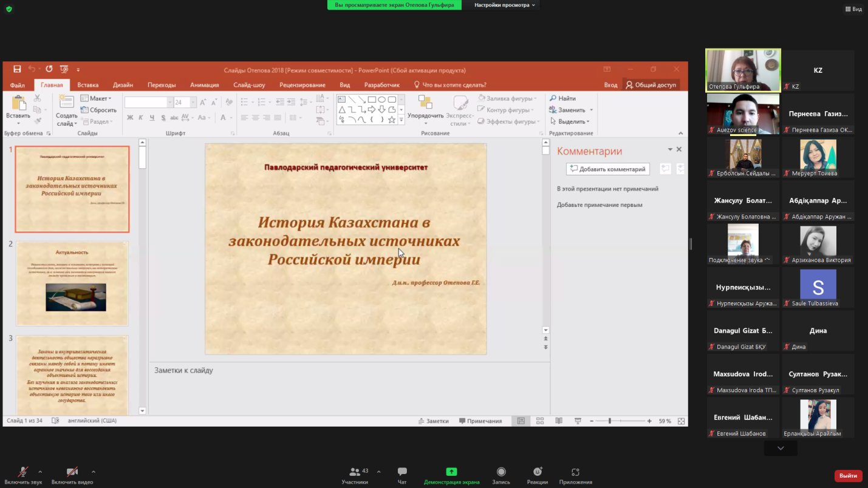Toggle the Notes pane in status bar
This screenshot has width=868, height=488.
(434, 421)
